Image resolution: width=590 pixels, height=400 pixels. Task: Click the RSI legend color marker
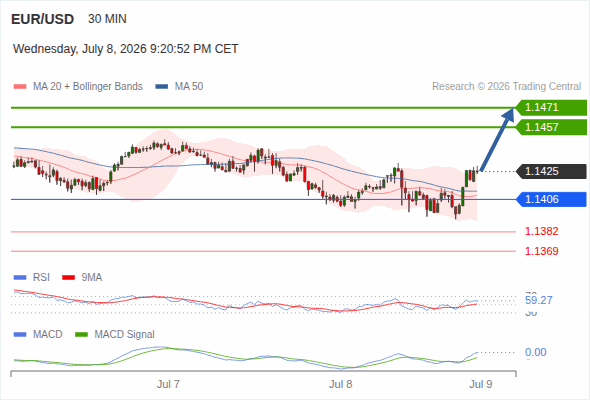[x=20, y=278]
